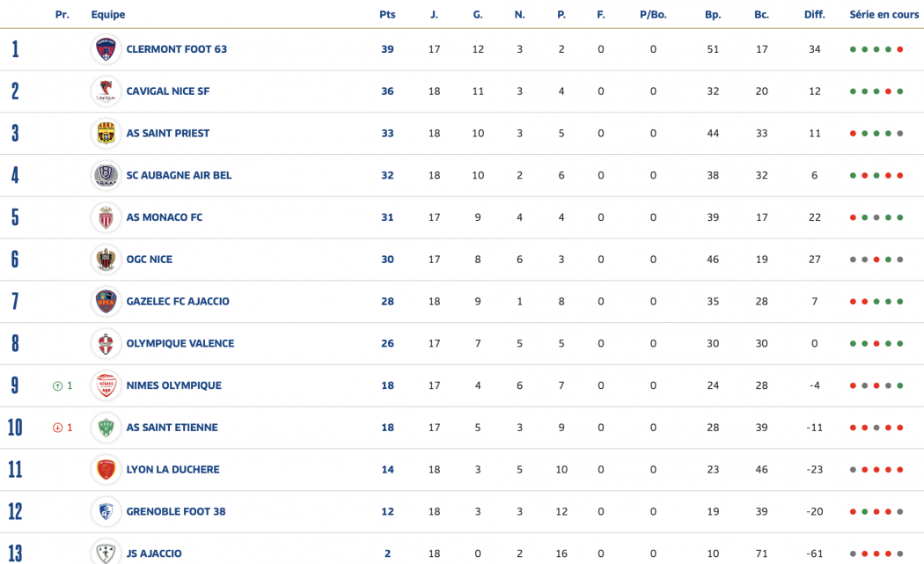924x564 pixels.
Task: Click the Pts column header
Action: [387, 15]
